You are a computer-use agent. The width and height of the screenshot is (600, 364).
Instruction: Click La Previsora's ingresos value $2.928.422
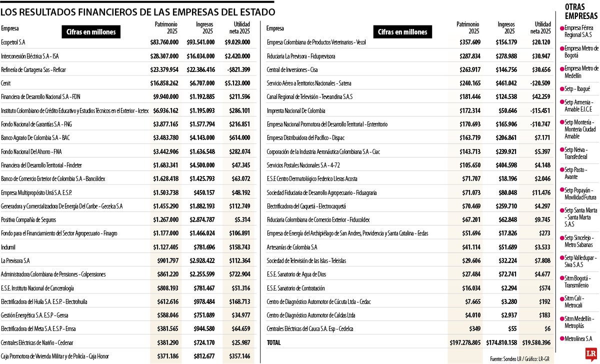pos(202,260)
